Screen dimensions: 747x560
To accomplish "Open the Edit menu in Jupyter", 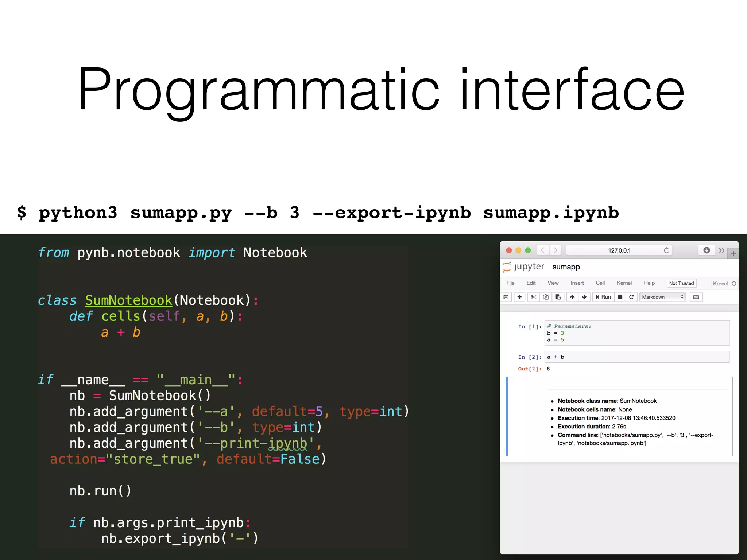I will coord(531,283).
